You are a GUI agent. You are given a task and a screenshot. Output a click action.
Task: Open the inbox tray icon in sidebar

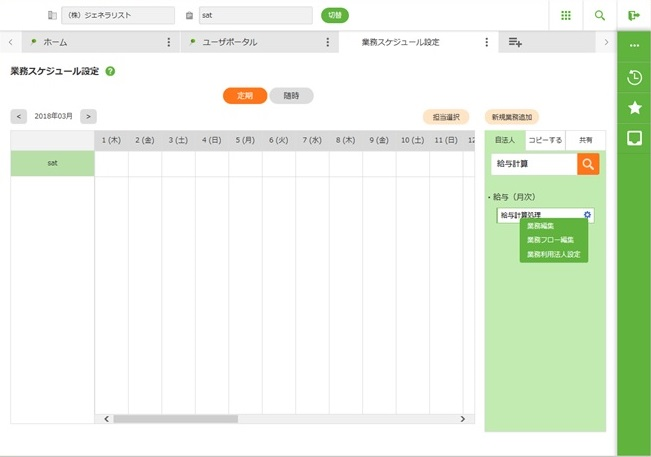coord(634,138)
